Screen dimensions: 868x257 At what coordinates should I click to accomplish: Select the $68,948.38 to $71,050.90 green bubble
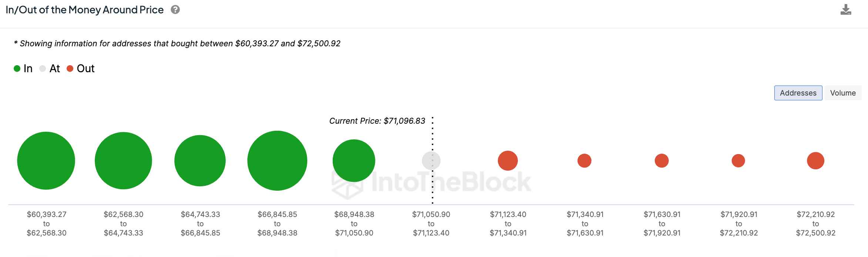coord(354,161)
